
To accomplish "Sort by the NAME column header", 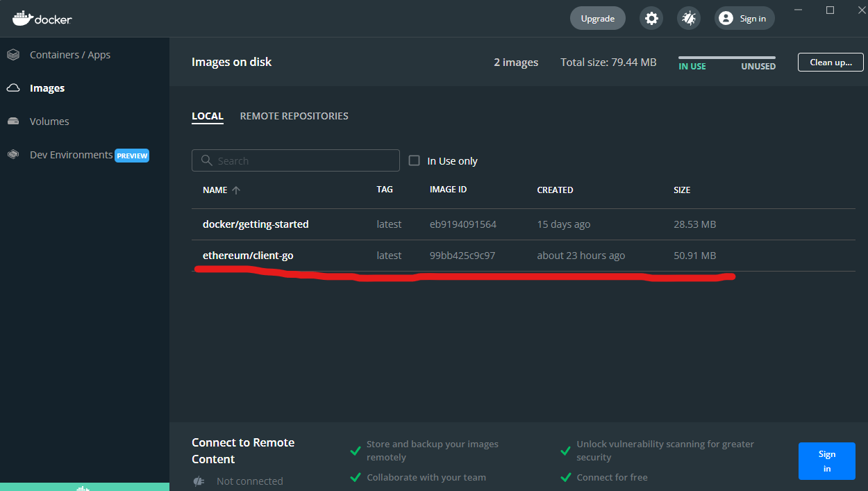I will pos(215,190).
